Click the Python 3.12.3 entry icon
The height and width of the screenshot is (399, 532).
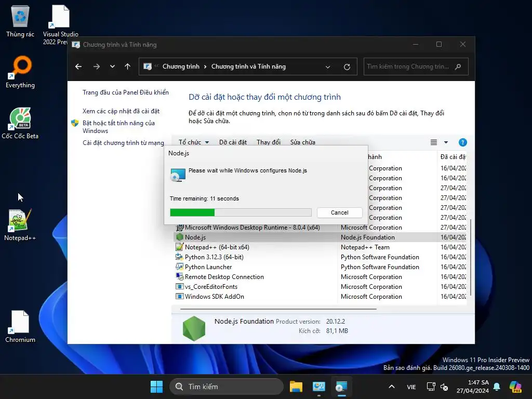pos(179,257)
